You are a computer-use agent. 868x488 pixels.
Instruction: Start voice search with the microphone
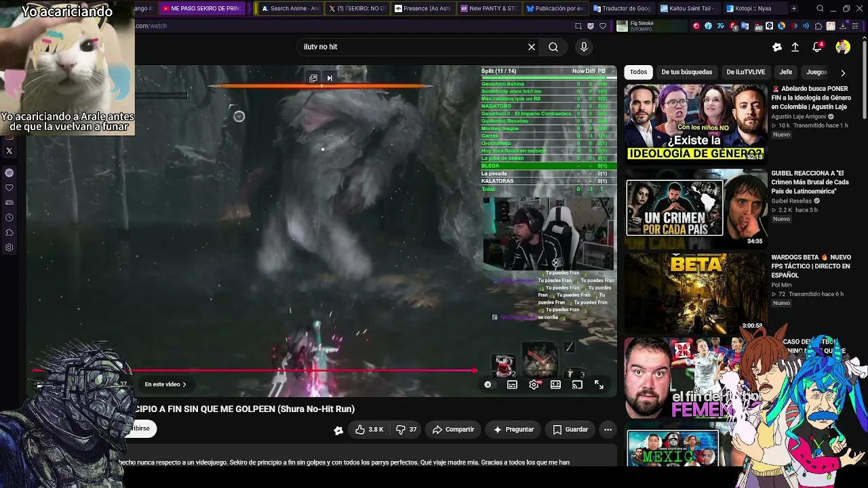click(584, 47)
